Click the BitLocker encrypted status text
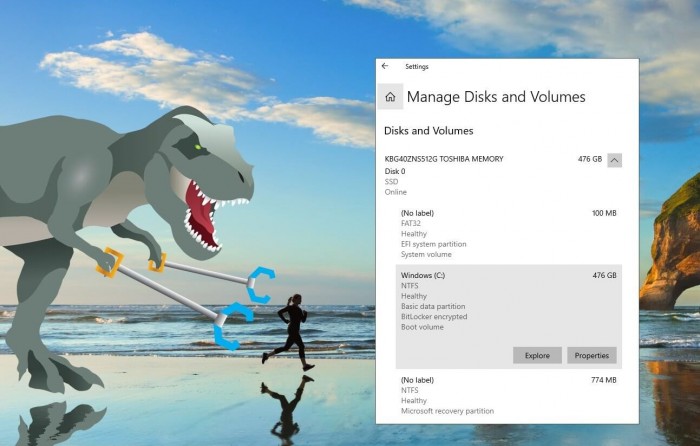This screenshot has height=446, width=700. [434, 317]
